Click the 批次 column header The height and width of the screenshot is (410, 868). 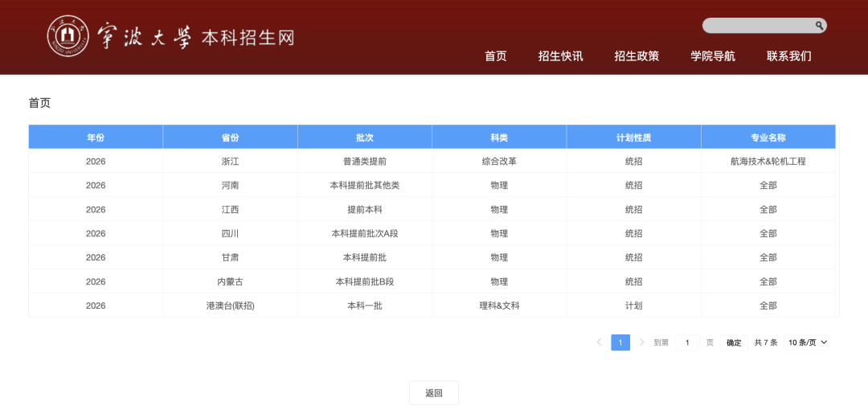[x=365, y=137]
